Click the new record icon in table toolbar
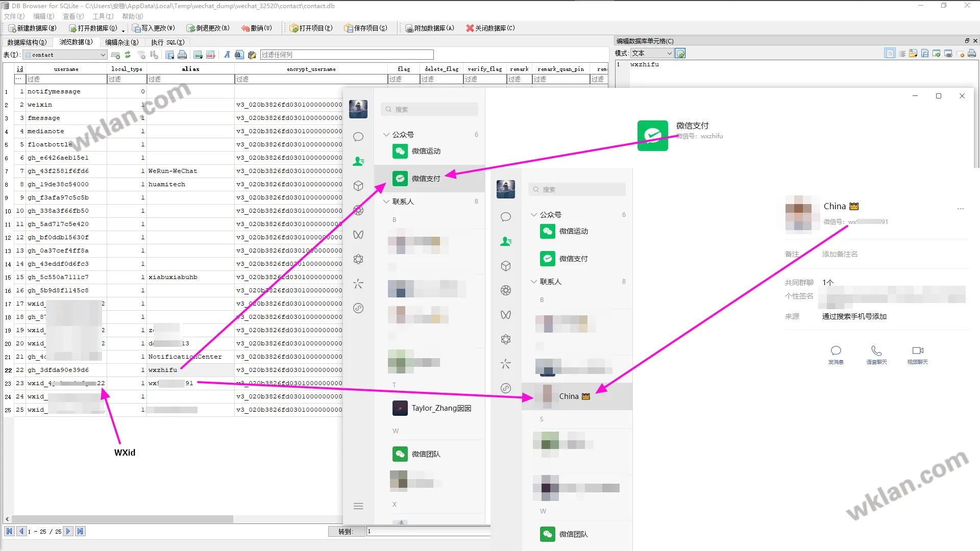The height and width of the screenshot is (551, 980). [115, 55]
